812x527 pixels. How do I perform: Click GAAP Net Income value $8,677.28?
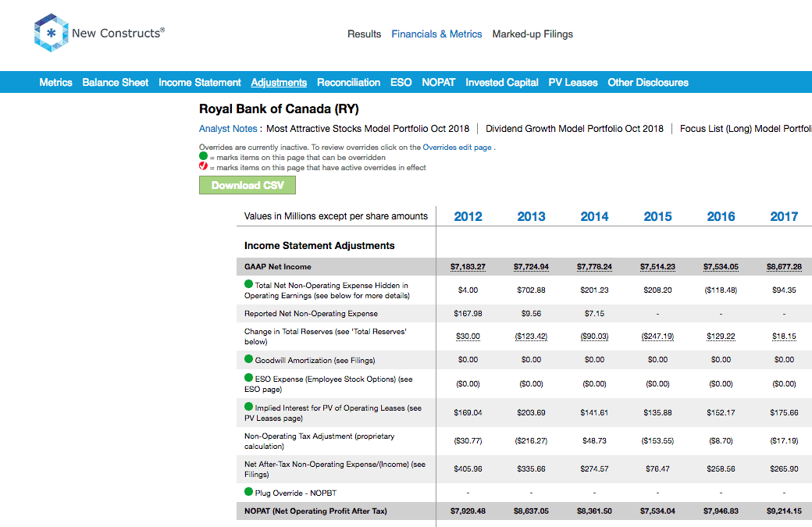click(784, 267)
